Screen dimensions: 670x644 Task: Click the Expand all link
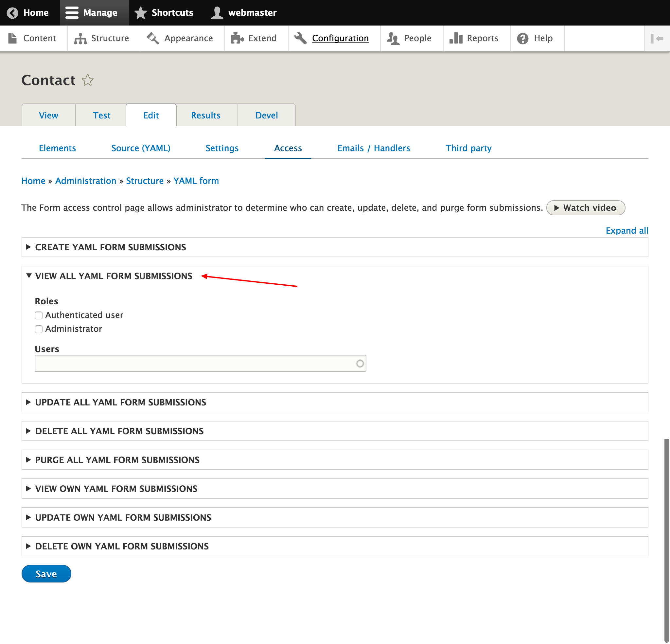coord(626,230)
